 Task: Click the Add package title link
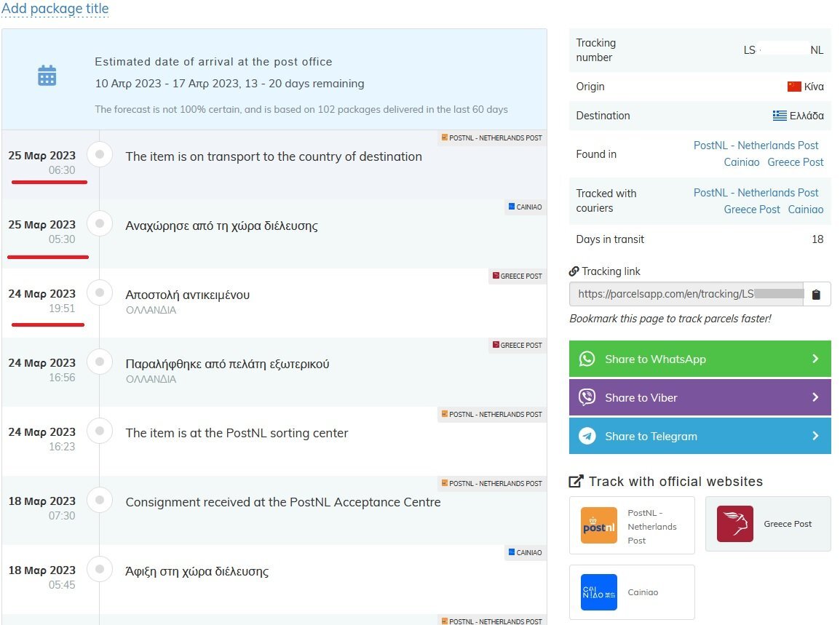(55, 9)
